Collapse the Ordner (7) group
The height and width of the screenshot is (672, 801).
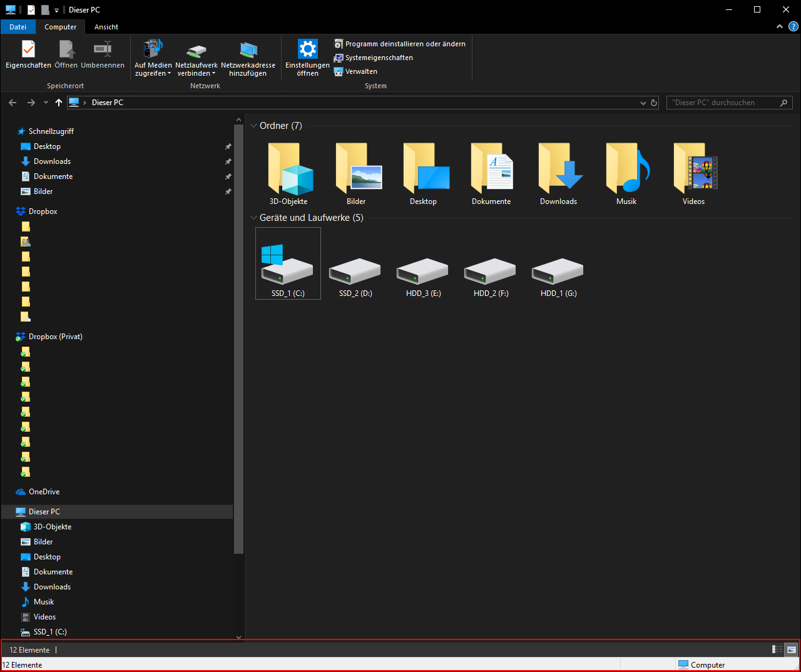click(x=253, y=126)
